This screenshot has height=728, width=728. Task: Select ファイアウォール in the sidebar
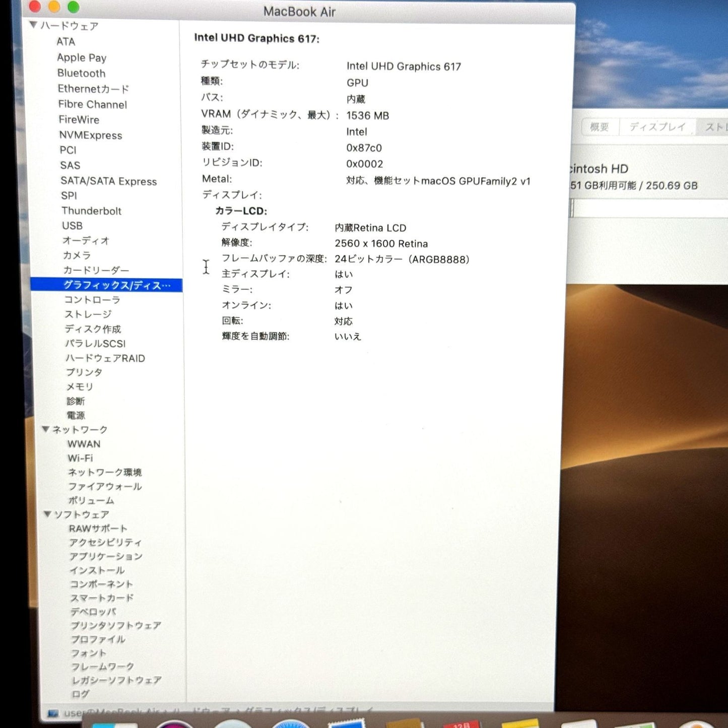pyautogui.click(x=105, y=486)
